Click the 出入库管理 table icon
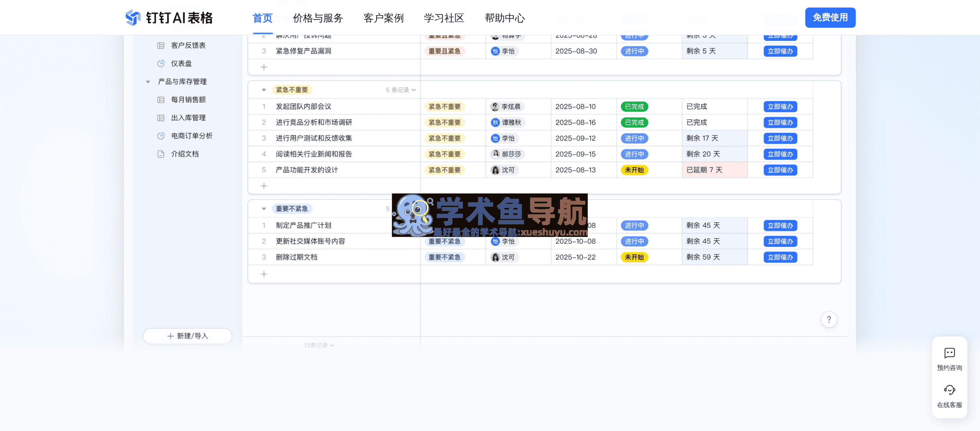The image size is (980, 431). 161,118
